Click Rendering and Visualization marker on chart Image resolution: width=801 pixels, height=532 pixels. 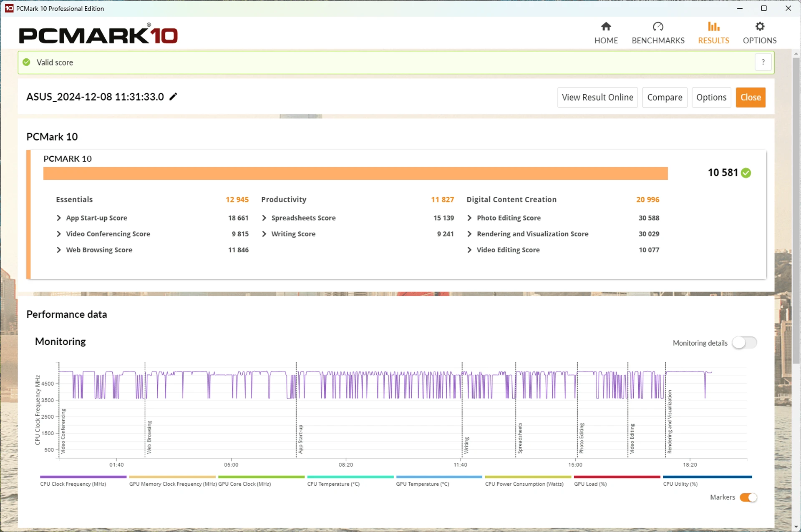670,422
